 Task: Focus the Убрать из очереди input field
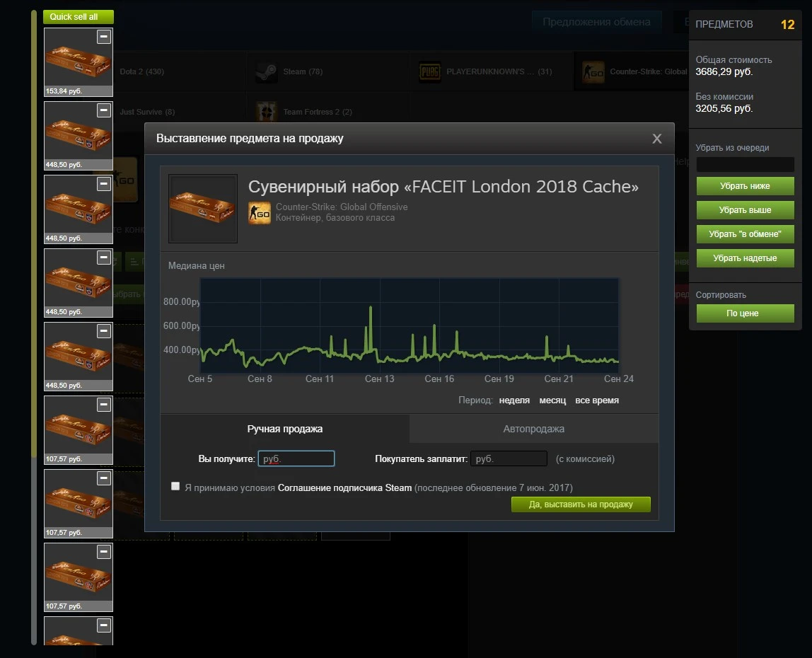(x=746, y=164)
